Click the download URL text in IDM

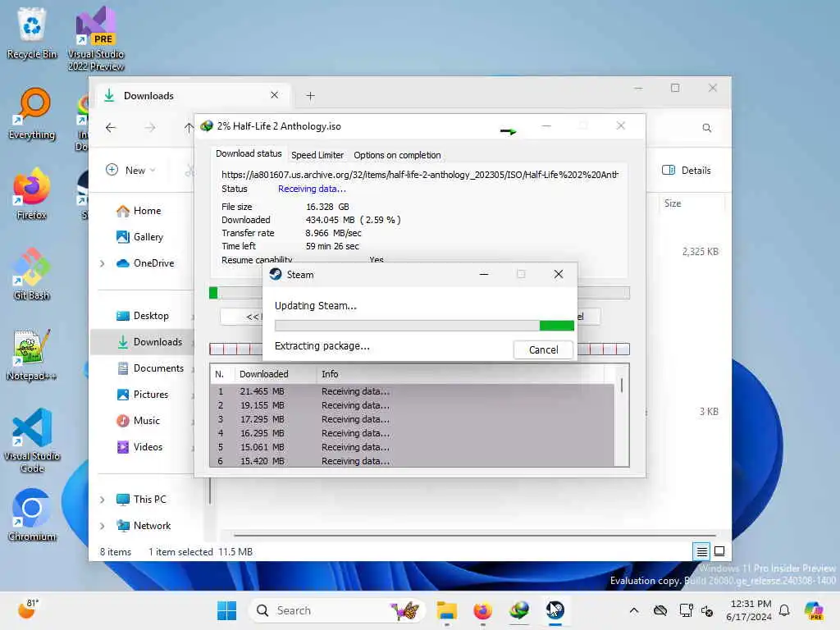point(420,175)
